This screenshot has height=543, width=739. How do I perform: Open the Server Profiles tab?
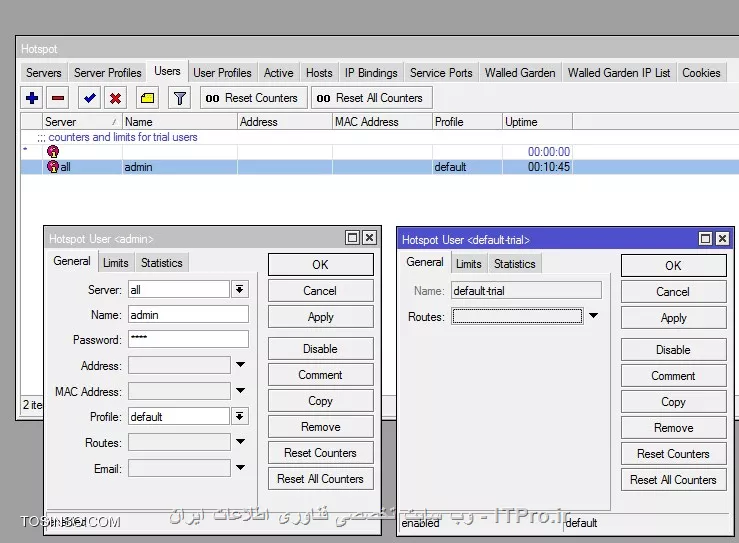pos(107,73)
